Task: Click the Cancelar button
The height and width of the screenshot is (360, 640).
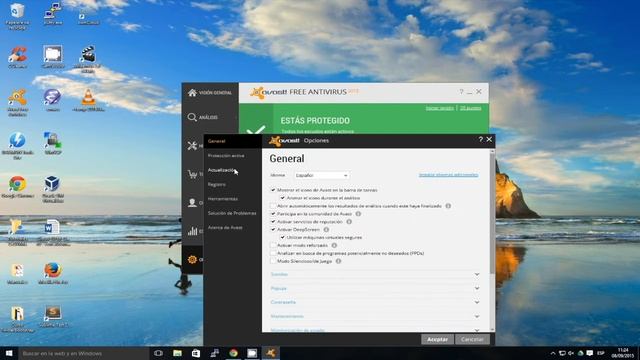Action: [x=472, y=339]
